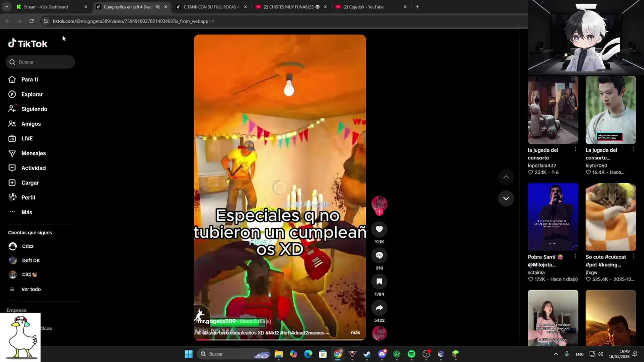Open the Windows Start menu
Screen dimensions: 644x362
point(189,354)
